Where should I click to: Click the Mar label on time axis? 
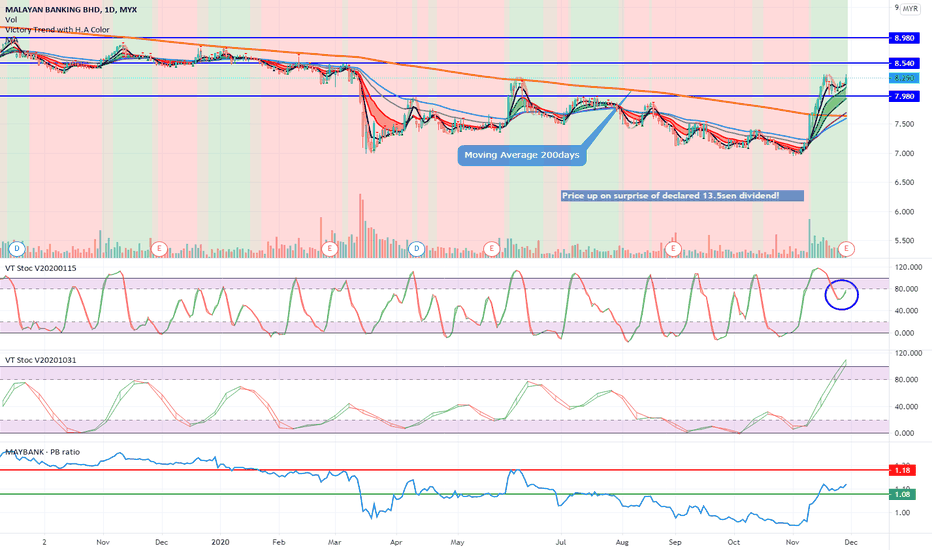[335, 542]
